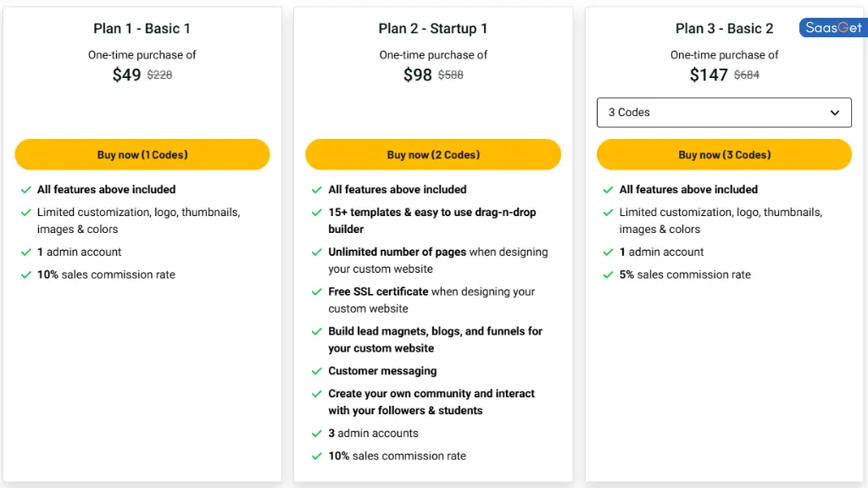Click checkmark beside Create your own community
The height and width of the screenshot is (488, 868).
pyautogui.click(x=317, y=394)
